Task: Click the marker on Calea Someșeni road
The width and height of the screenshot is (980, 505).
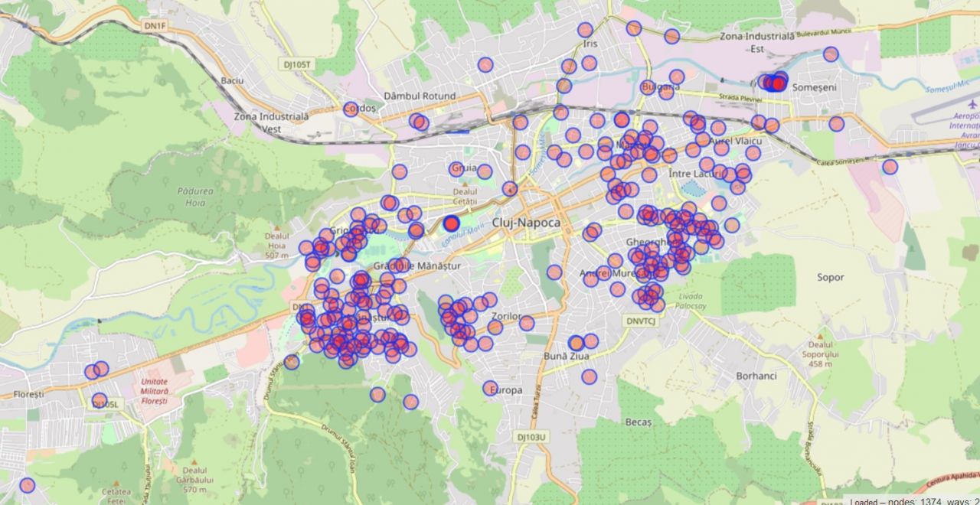Action: (x=890, y=167)
